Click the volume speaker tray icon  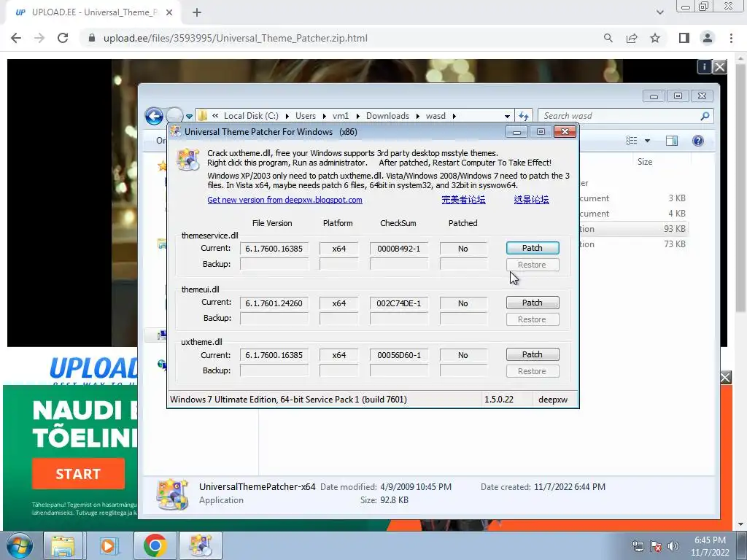point(673,546)
